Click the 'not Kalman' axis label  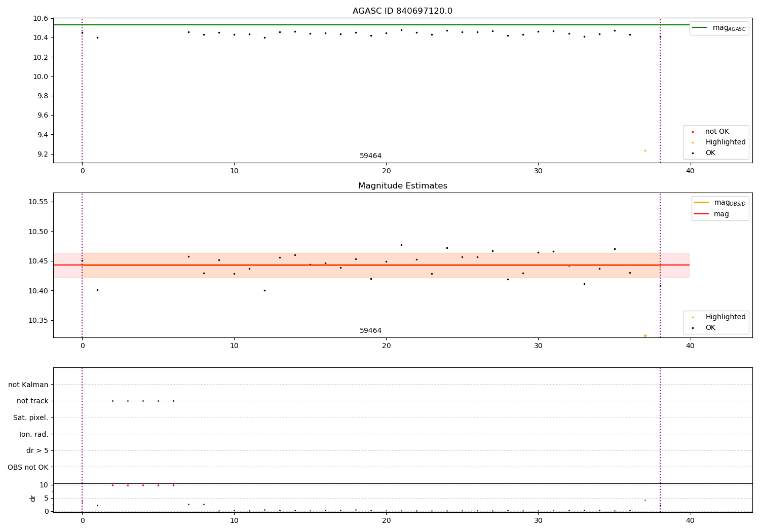pyautogui.click(x=28, y=385)
